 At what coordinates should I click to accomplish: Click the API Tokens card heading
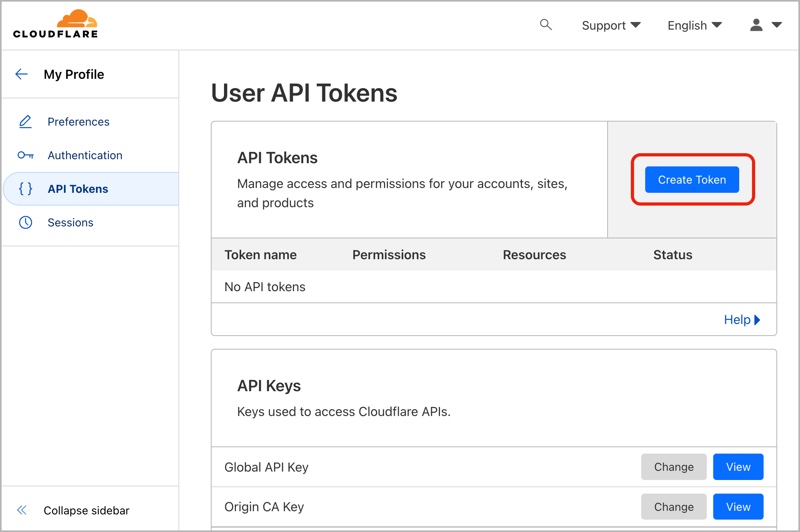(277, 158)
